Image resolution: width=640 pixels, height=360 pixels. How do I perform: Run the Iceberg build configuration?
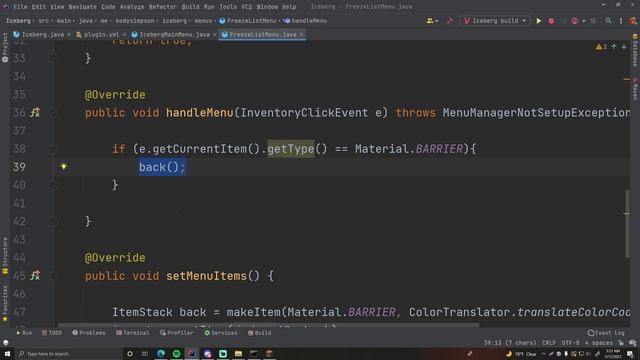(539, 20)
